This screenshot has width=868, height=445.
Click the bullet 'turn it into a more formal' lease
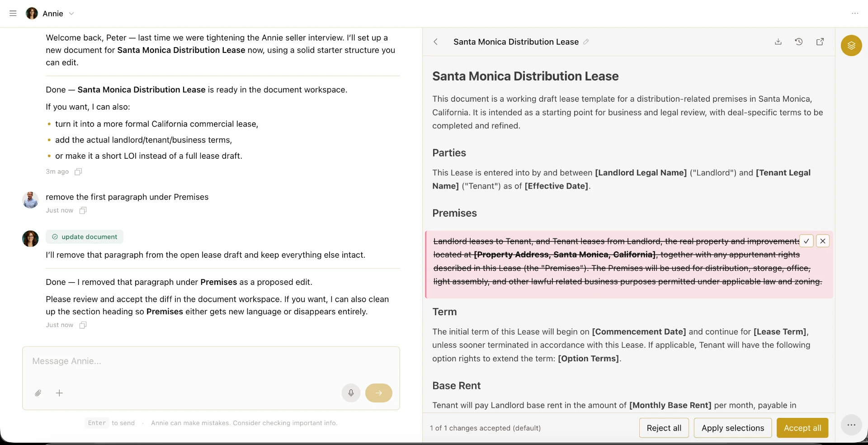click(x=156, y=124)
